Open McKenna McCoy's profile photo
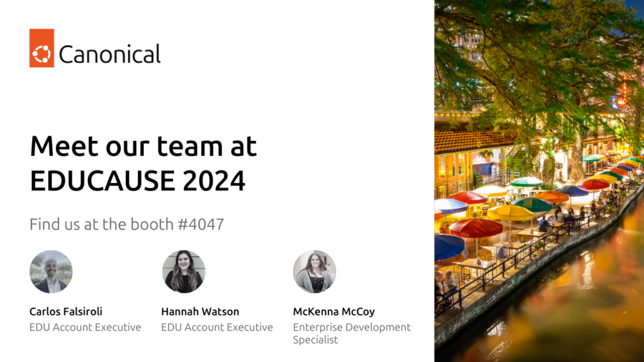The width and height of the screenshot is (644, 362). tap(314, 271)
